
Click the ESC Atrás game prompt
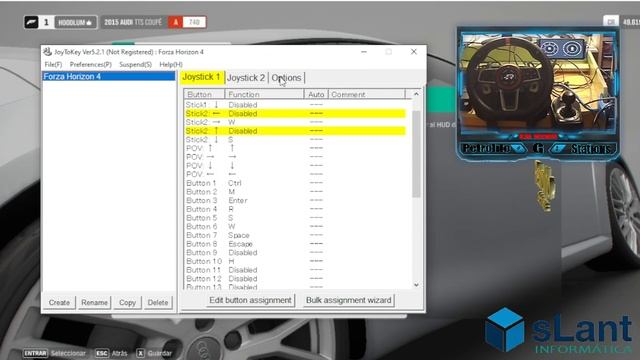pyautogui.click(x=111, y=353)
